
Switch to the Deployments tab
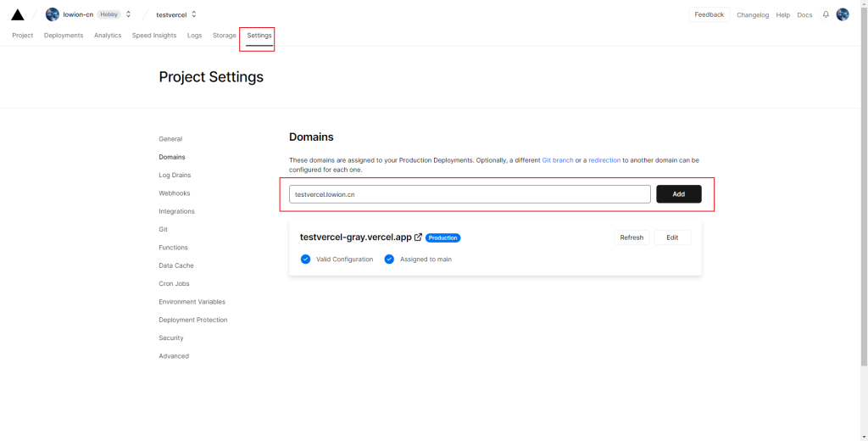coord(64,36)
